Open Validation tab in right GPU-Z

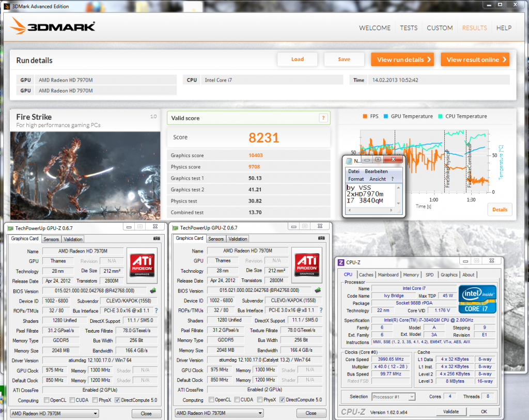[238, 239]
